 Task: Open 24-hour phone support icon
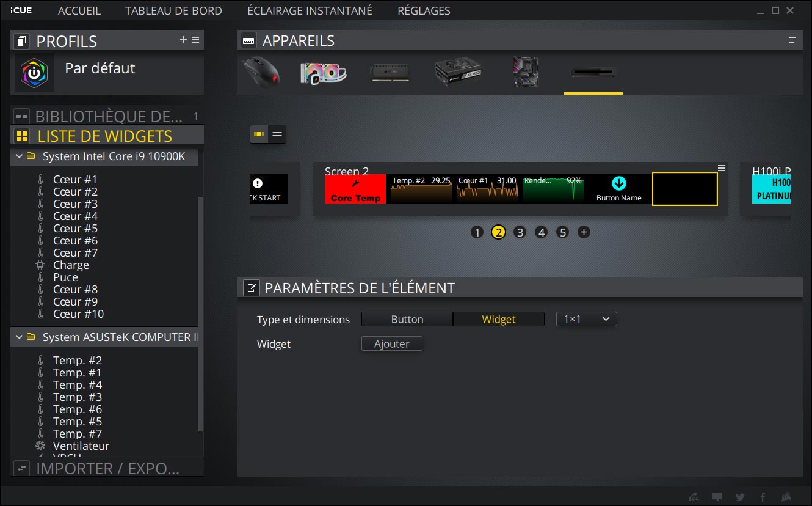(694, 497)
